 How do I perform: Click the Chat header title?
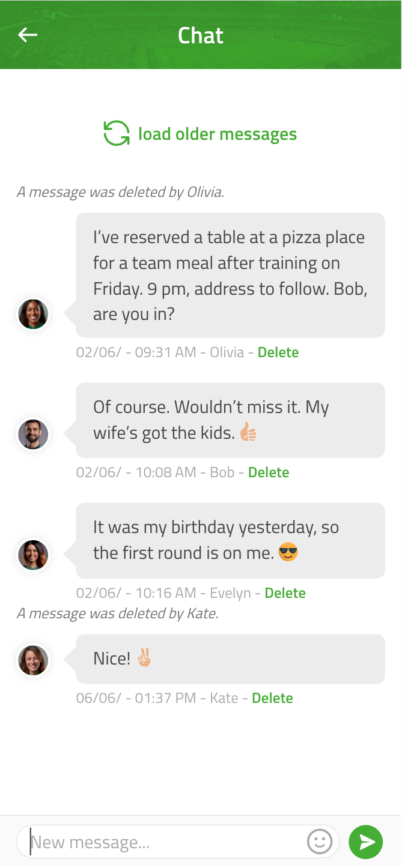[x=201, y=35]
